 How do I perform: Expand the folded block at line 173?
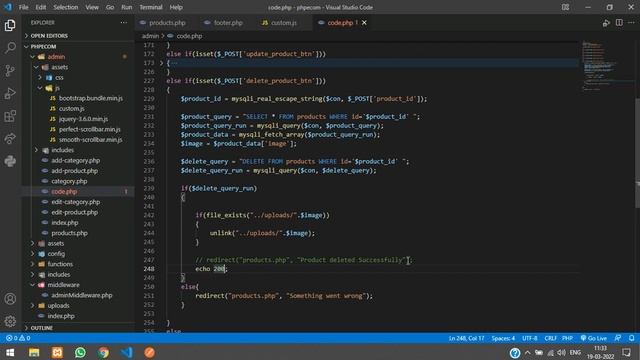[x=161, y=63]
